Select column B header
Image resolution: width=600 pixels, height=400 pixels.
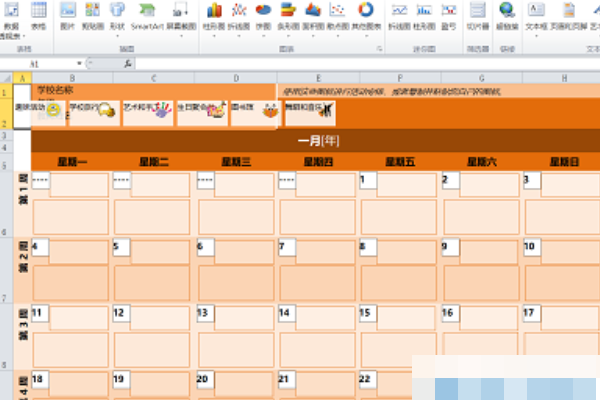click(72, 78)
